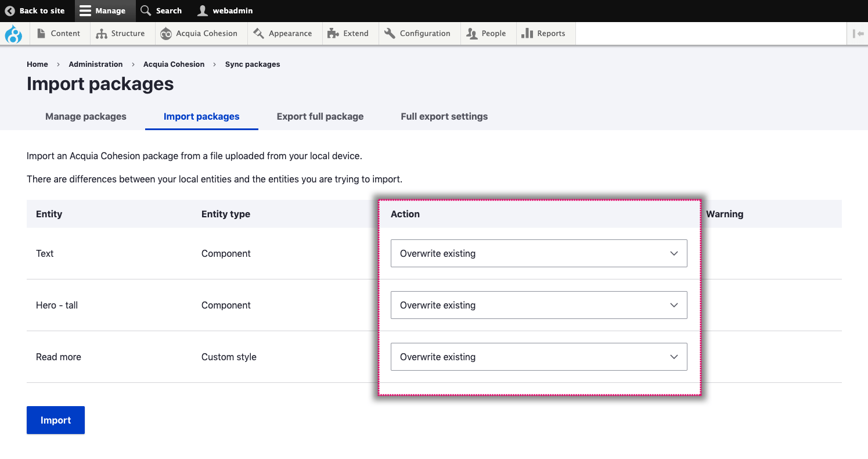The width and height of the screenshot is (868, 459).
Task: Click the Drupal logo icon
Action: point(13,34)
